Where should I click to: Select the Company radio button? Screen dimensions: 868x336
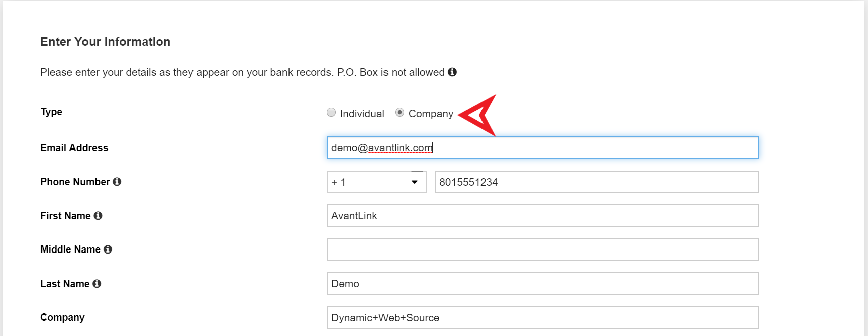pyautogui.click(x=400, y=112)
